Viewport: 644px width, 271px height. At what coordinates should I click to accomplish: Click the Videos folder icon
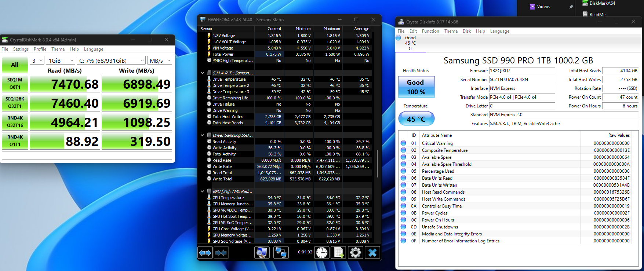coord(532,6)
